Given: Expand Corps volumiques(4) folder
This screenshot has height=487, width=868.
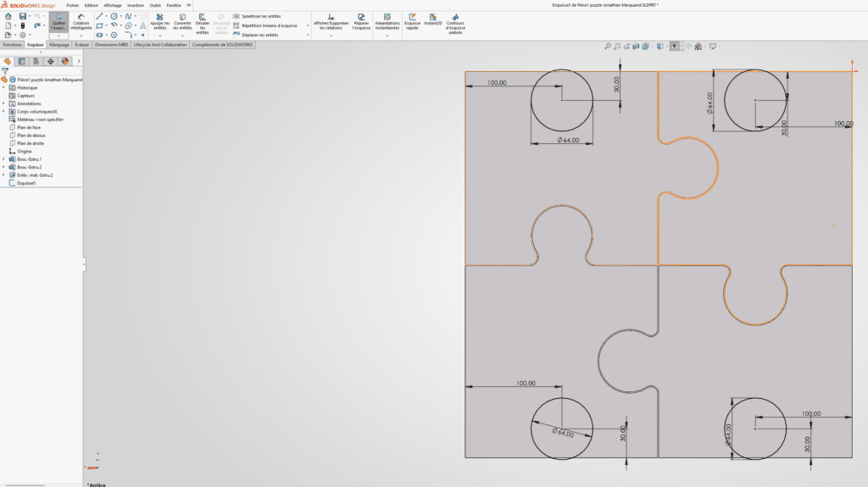Looking at the screenshot, I should coord(4,111).
